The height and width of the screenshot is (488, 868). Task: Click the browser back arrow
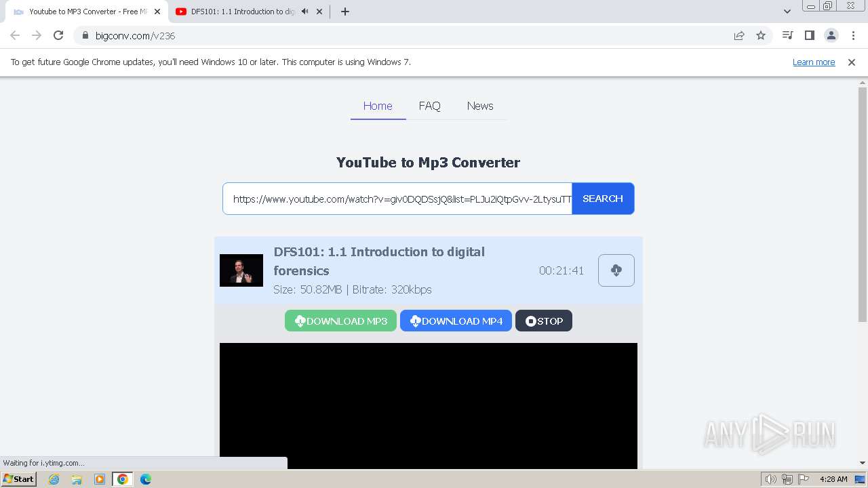pos(15,35)
